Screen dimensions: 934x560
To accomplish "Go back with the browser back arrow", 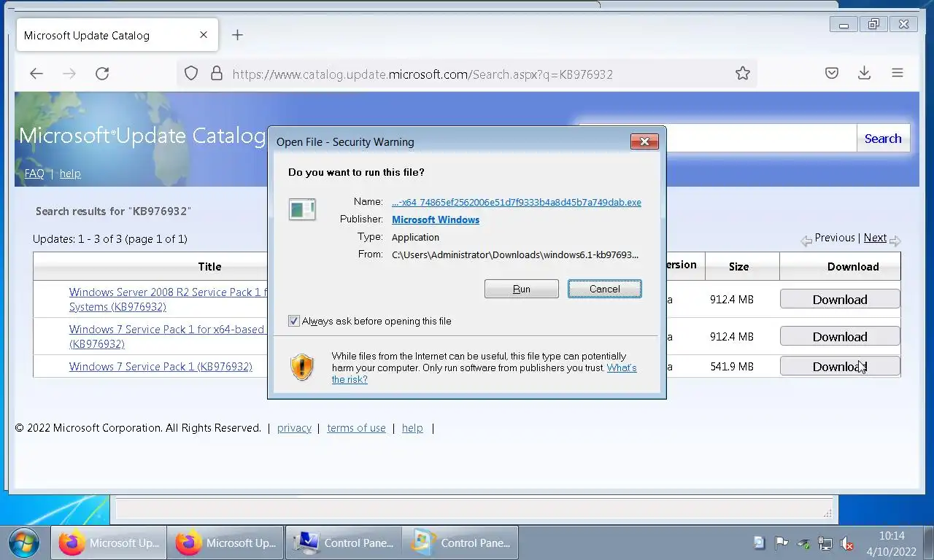I will (36, 73).
